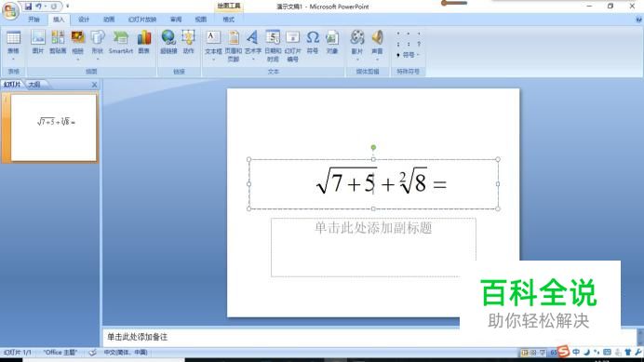Switch to the Animations (动画) tab
Image resolution: width=644 pixels, height=362 pixels.
point(109,20)
